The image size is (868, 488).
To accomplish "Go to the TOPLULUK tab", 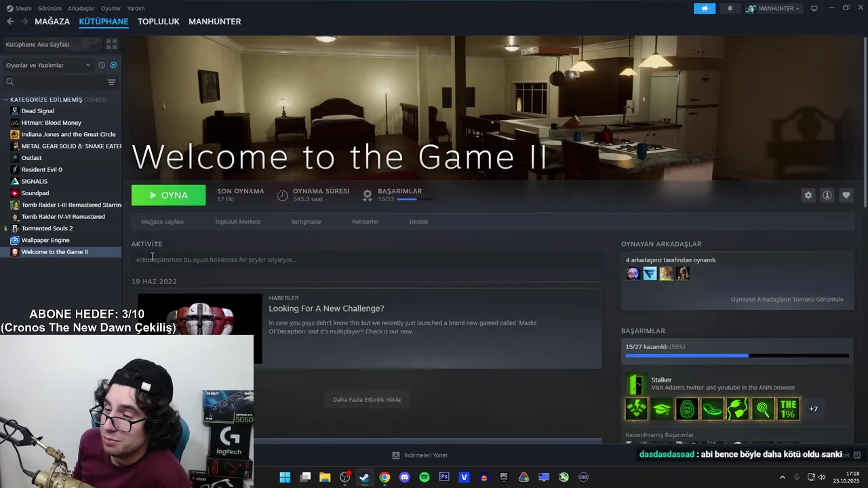I will [159, 22].
